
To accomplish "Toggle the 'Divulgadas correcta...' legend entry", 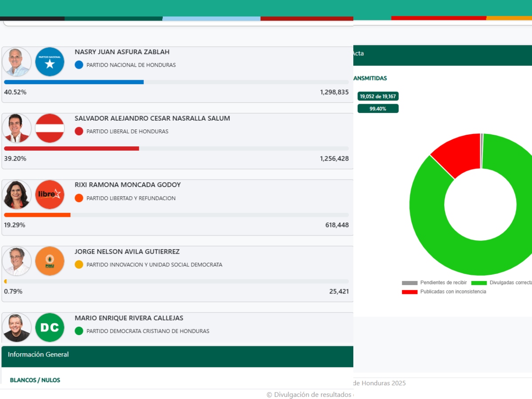I will coord(508,282).
